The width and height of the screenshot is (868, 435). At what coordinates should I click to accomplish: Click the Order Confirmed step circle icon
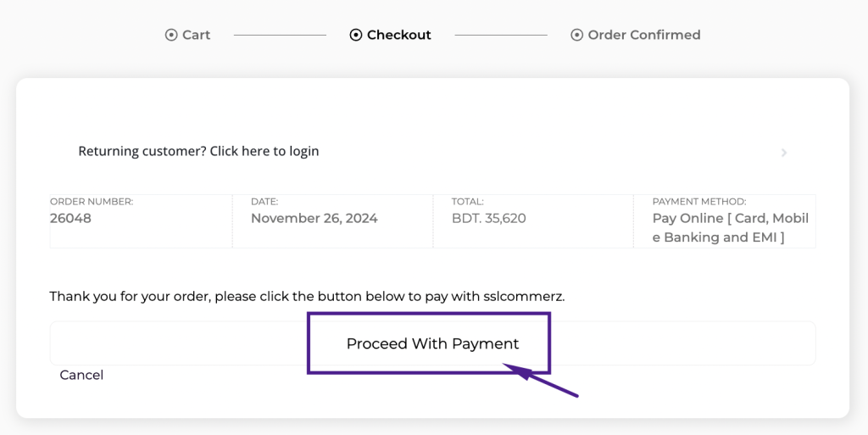pos(577,35)
